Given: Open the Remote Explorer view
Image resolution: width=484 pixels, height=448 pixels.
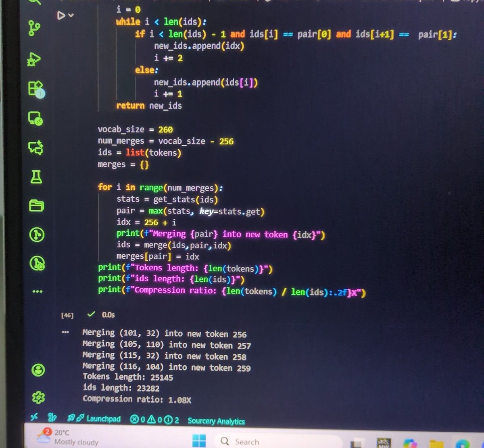Looking at the screenshot, I should pos(35,118).
